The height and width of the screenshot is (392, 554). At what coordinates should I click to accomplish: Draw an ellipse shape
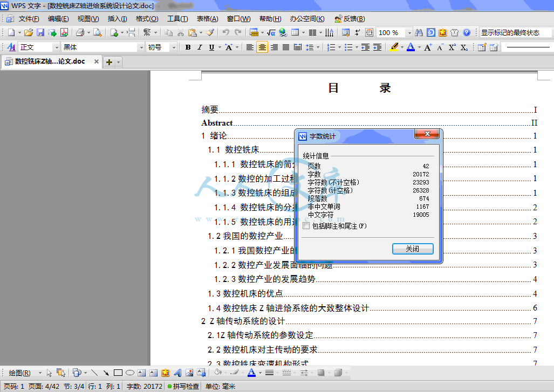click(130, 373)
